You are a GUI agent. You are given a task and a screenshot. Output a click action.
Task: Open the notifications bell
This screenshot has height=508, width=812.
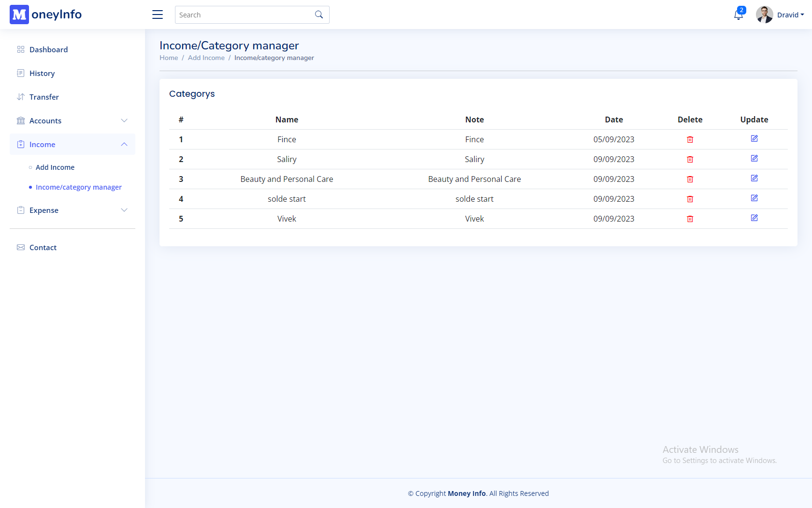click(739, 15)
